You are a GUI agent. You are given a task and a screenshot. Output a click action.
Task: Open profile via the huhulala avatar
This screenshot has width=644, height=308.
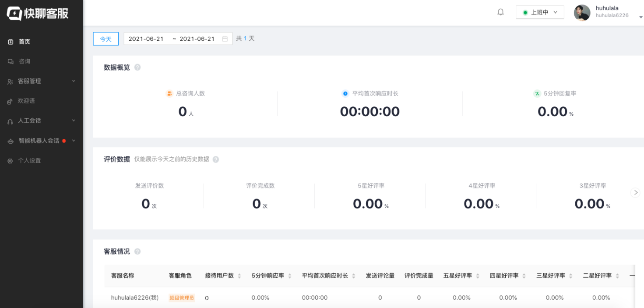point(582,13)
